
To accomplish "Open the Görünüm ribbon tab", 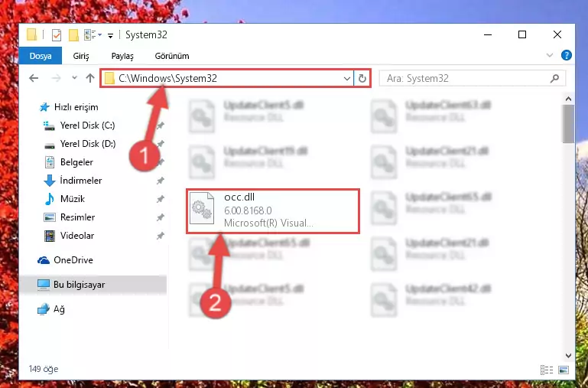I will point(172,56).
